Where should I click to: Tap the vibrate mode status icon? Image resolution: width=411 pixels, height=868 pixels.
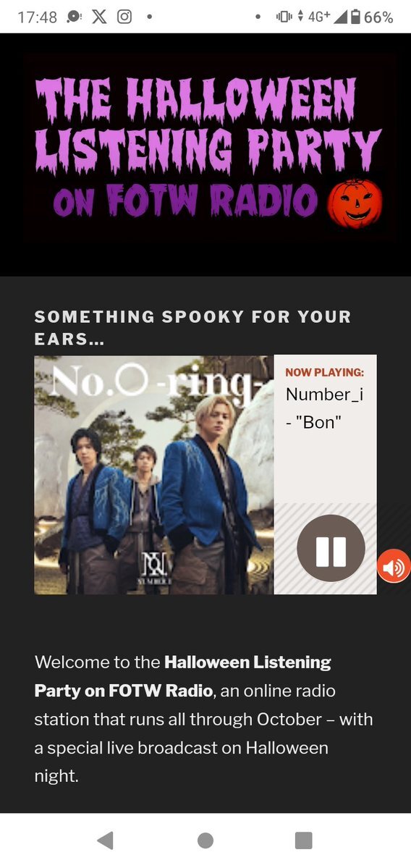(284, 17)
